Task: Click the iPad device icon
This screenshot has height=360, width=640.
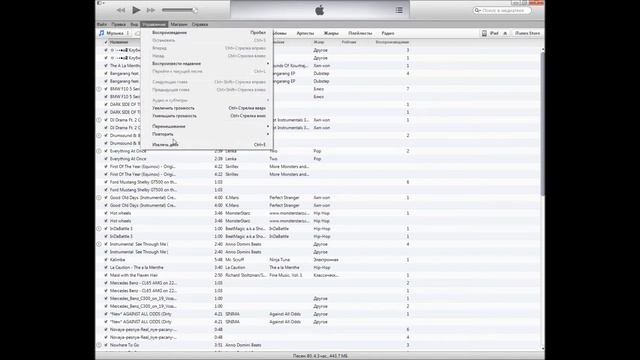Action: 484,33
